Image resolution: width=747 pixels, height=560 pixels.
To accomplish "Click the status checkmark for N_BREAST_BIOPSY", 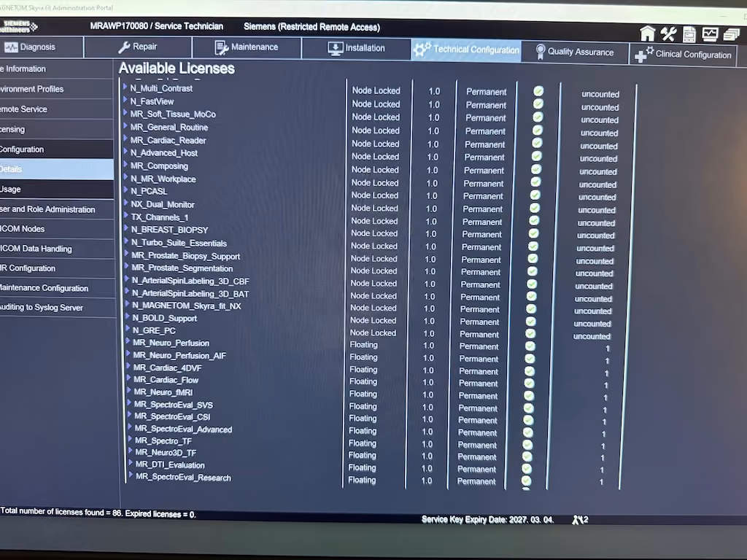I will [x=533, y=233].
